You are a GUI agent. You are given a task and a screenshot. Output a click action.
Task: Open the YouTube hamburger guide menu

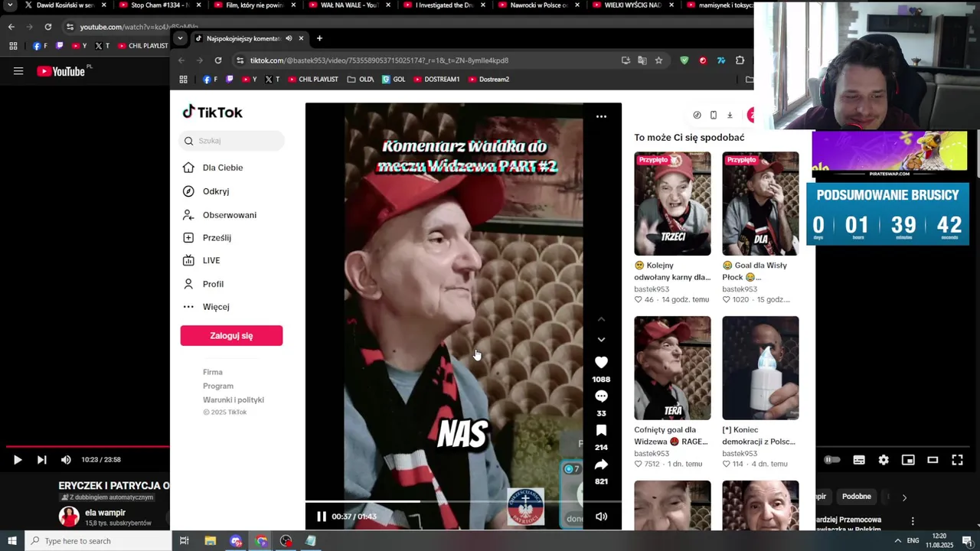point(18,71)
